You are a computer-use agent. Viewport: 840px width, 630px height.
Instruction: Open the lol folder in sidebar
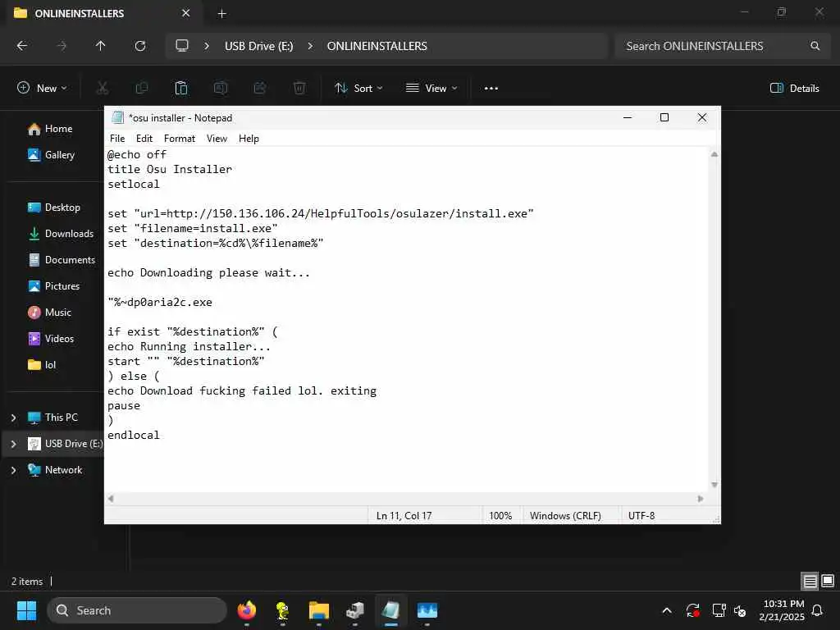tap(43, 365)
